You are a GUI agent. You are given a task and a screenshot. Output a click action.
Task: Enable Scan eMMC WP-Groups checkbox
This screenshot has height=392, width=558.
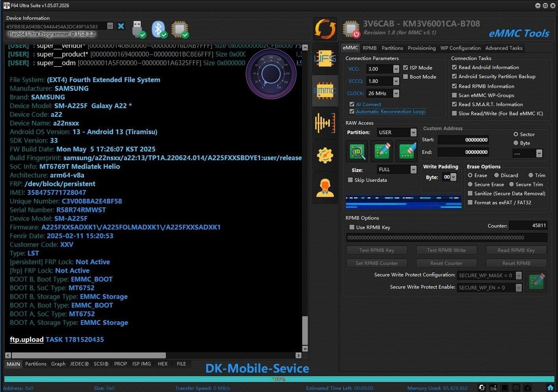455,95
